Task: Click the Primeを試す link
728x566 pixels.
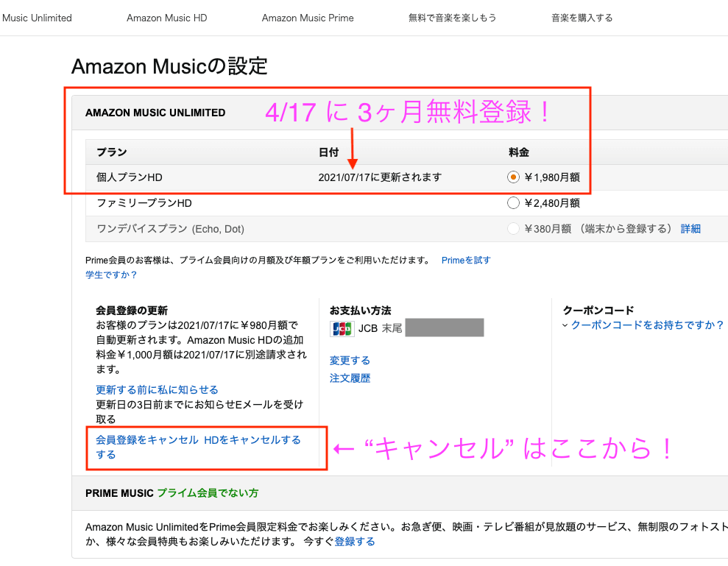Action: pyautogui.click(x=466, y=261)
